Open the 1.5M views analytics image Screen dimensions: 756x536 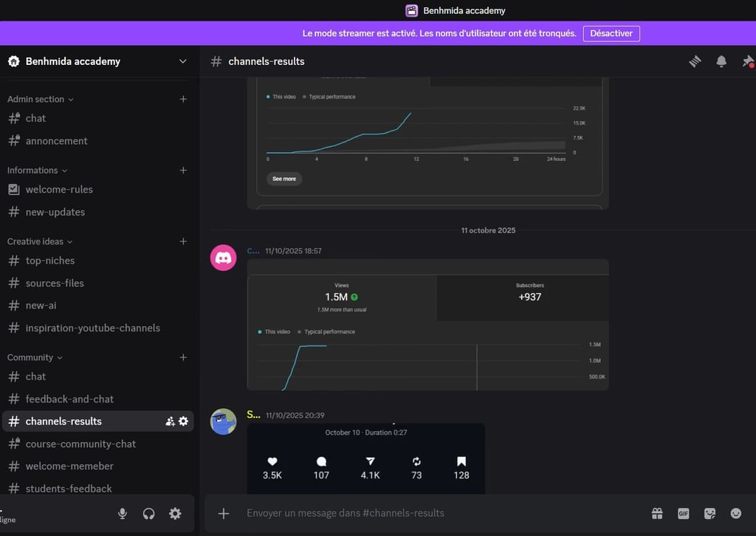[x=427, y=325]
